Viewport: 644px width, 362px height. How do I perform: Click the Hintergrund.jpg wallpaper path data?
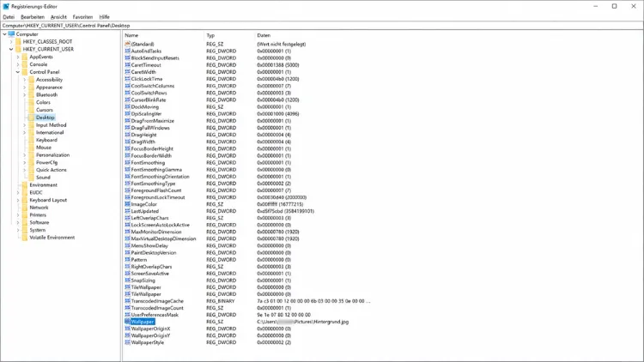303,322
